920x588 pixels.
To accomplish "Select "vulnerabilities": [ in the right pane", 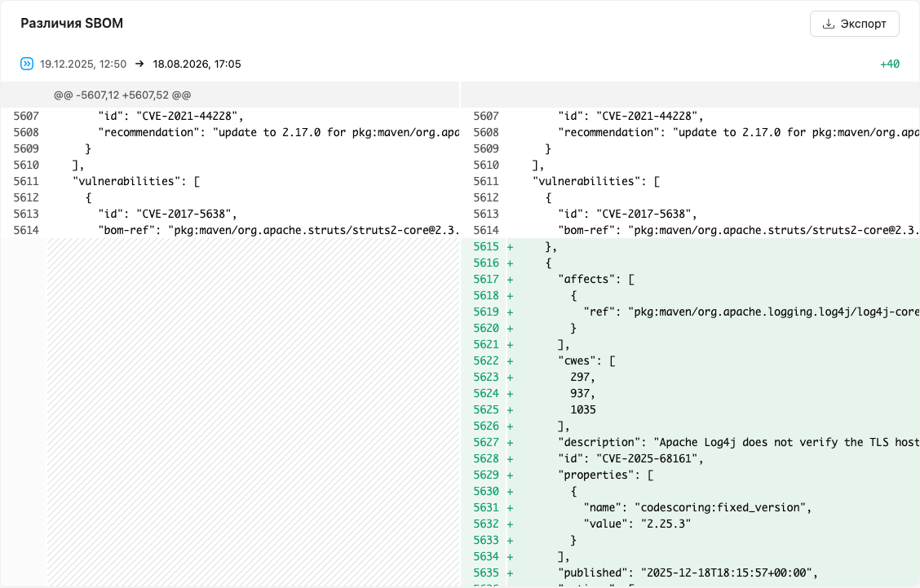I will click(x=596, y=181).
